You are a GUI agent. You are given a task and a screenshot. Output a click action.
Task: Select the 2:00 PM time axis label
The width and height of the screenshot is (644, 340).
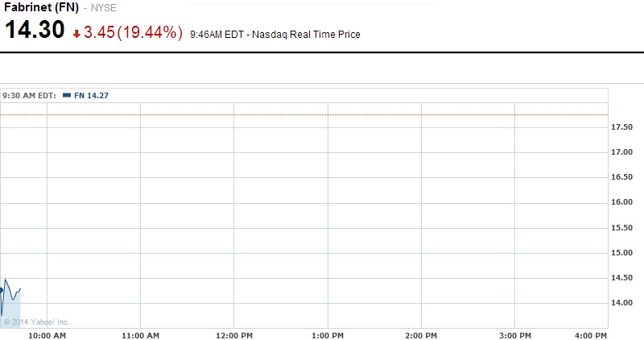point(420,334)
